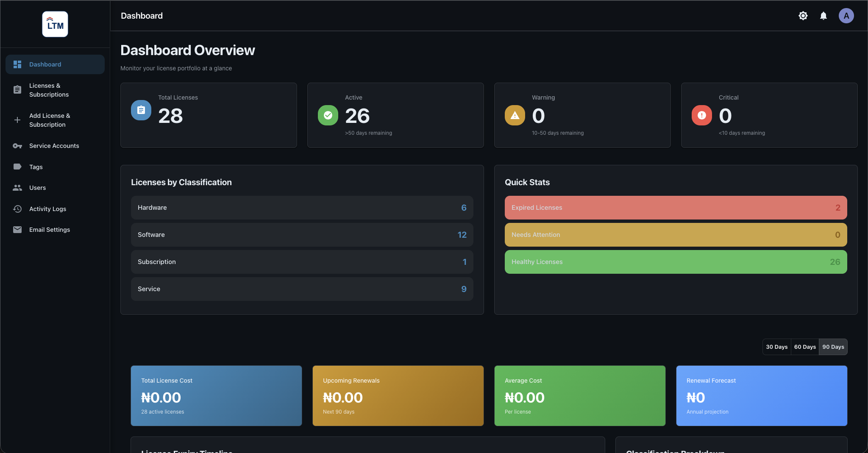Click the Dashboard grid icon in sidebar
The image size is (868, 453).
click(17, 64)
